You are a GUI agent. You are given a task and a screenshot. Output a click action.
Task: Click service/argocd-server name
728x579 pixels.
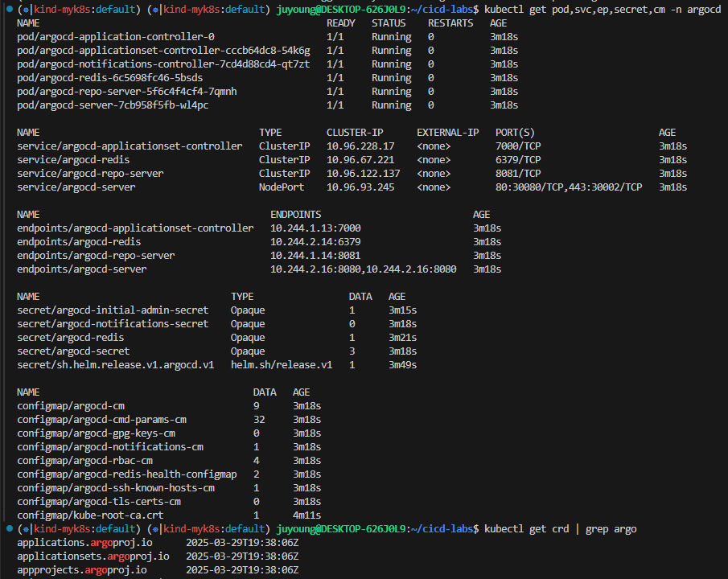tap(76, 187)
